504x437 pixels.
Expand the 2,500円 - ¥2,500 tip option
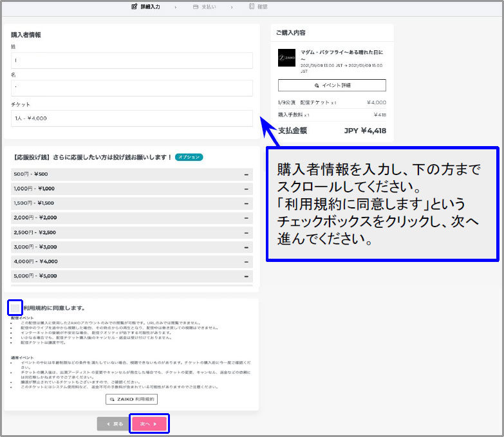(x=132, y=232)
